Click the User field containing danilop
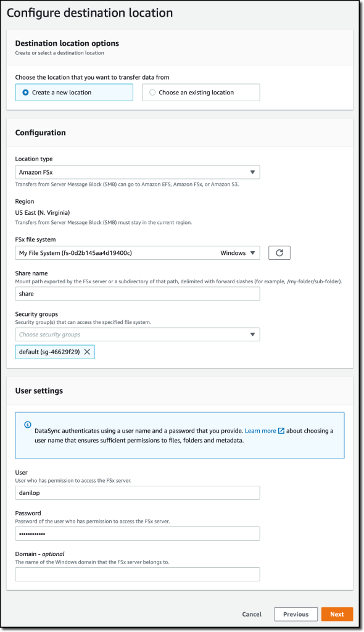This screenshot has width=364, height=632. click(x=138, y=493)
